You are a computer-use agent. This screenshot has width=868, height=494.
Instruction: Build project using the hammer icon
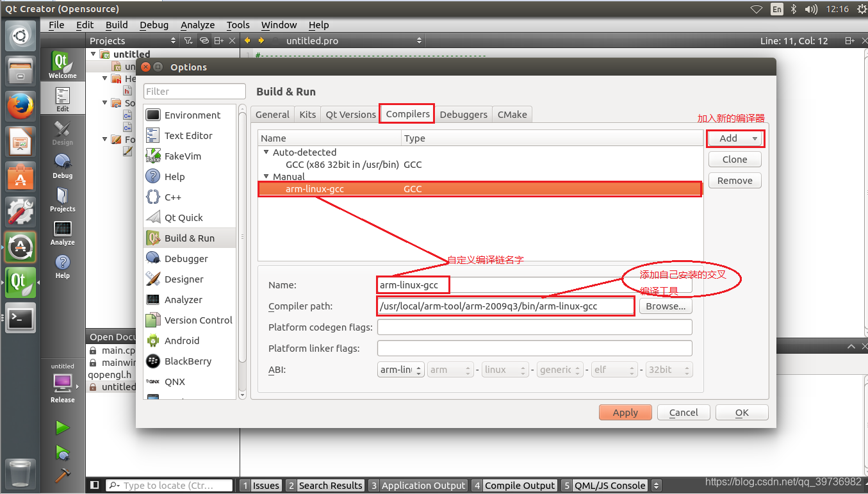point(62,475)
